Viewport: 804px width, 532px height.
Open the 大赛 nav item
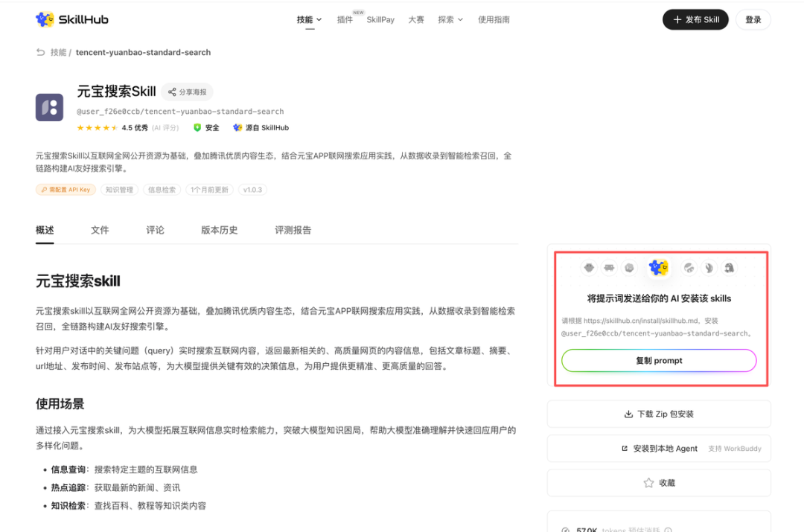pyautogui.click(x=416, y=19)
